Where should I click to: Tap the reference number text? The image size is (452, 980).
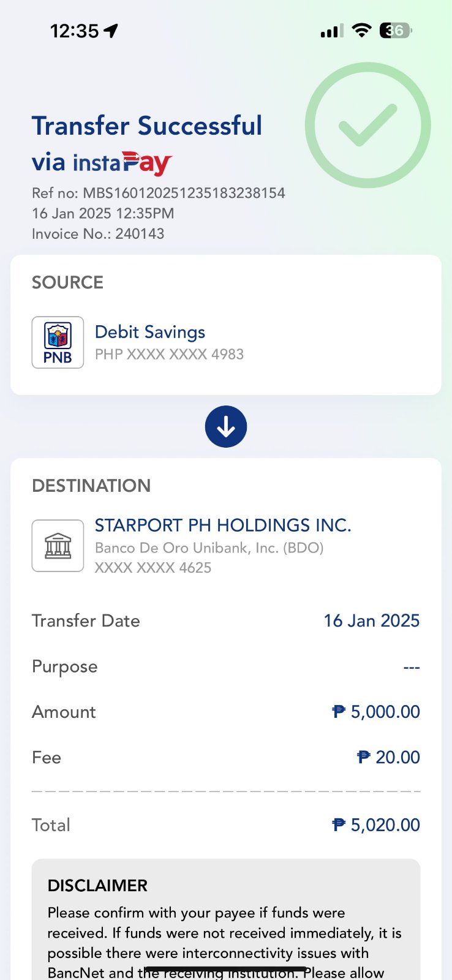click(x=159, y=193)
